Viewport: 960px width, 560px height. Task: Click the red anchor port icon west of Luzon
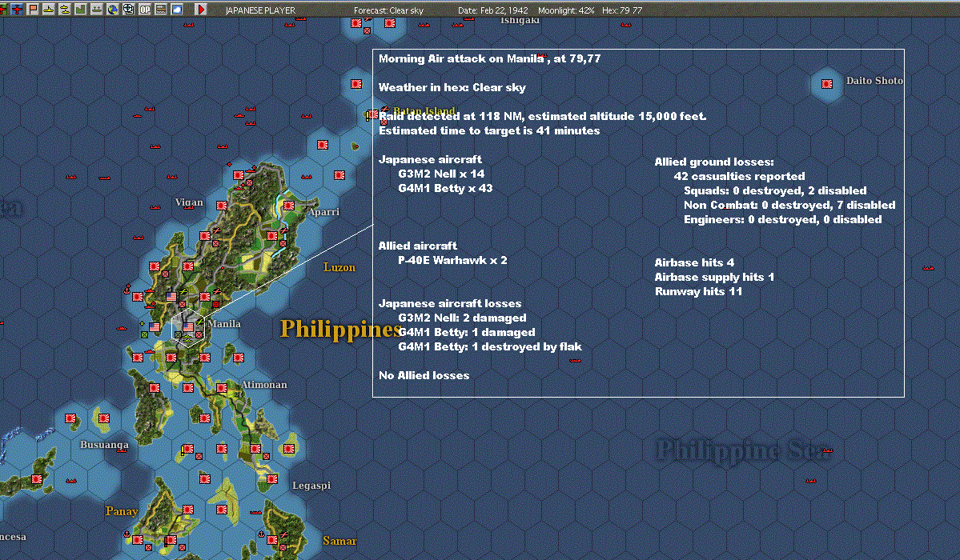[127, 290]
